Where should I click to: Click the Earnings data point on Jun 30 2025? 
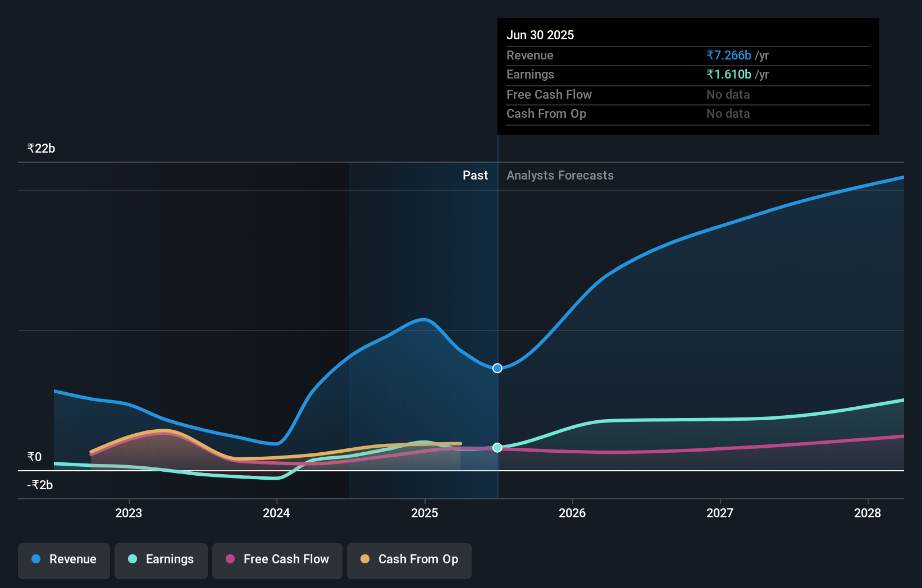click(497, 447)
